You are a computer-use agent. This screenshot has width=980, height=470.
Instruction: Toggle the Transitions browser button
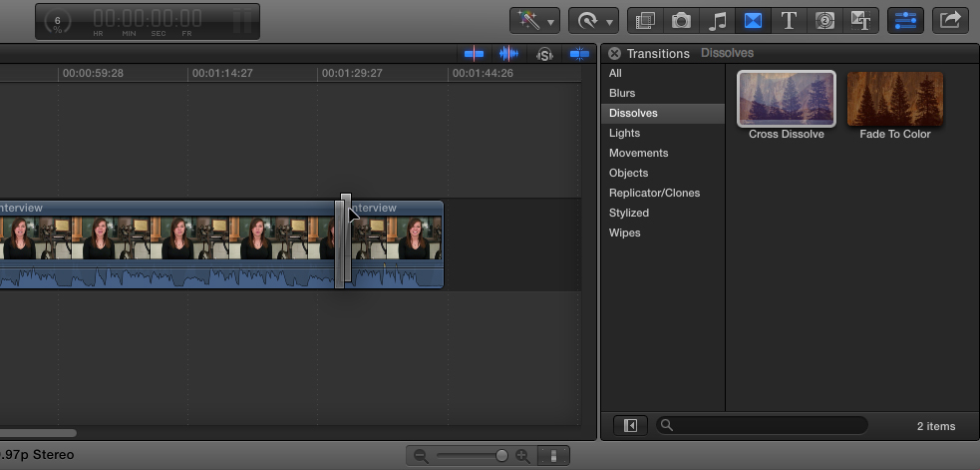point(753,21)
